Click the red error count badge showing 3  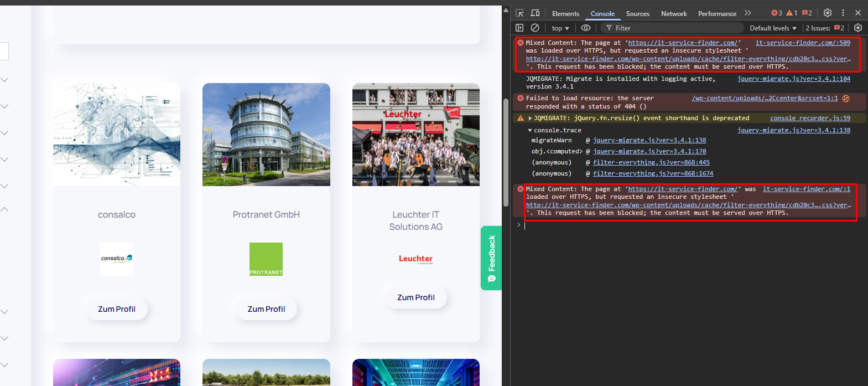(x=777, y=13)
